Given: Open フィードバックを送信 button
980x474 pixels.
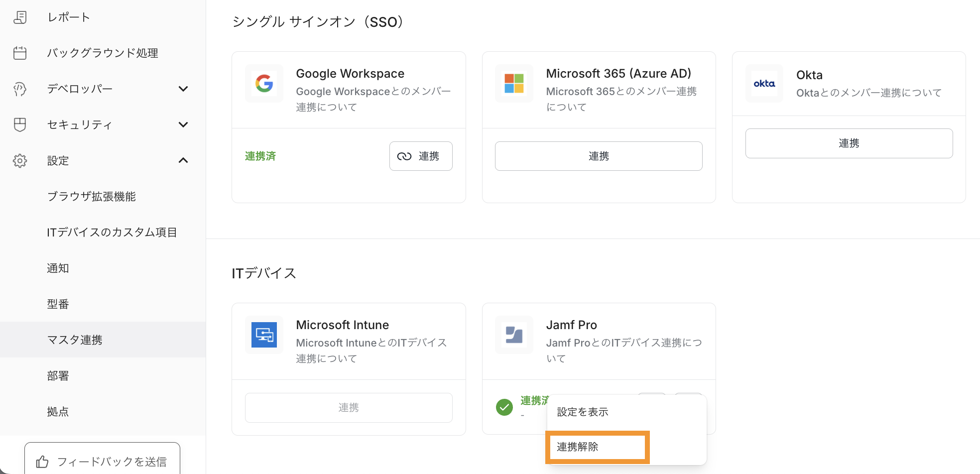Looking at the screenshot, I should (x=102, y=461).
